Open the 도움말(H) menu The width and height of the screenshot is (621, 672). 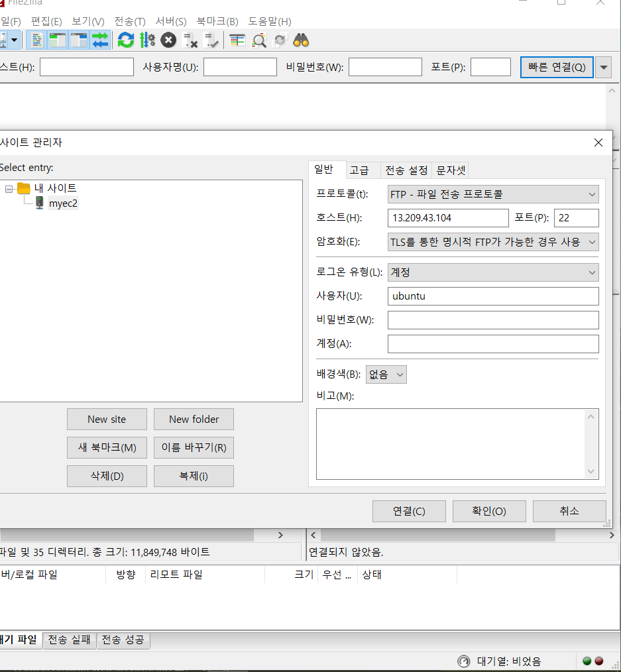[x=270, y=21]
